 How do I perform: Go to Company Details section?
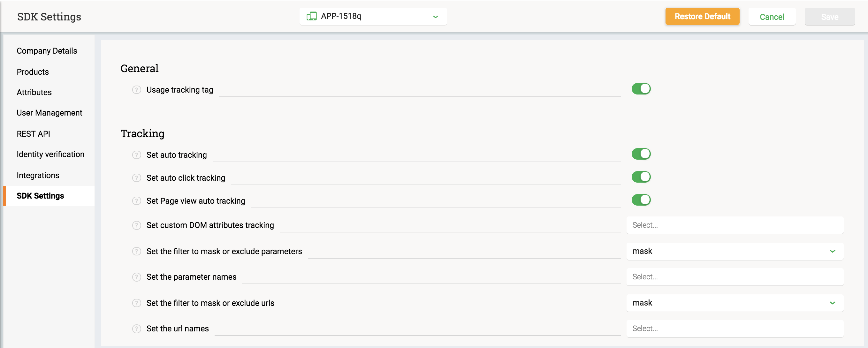coord(47,51)
